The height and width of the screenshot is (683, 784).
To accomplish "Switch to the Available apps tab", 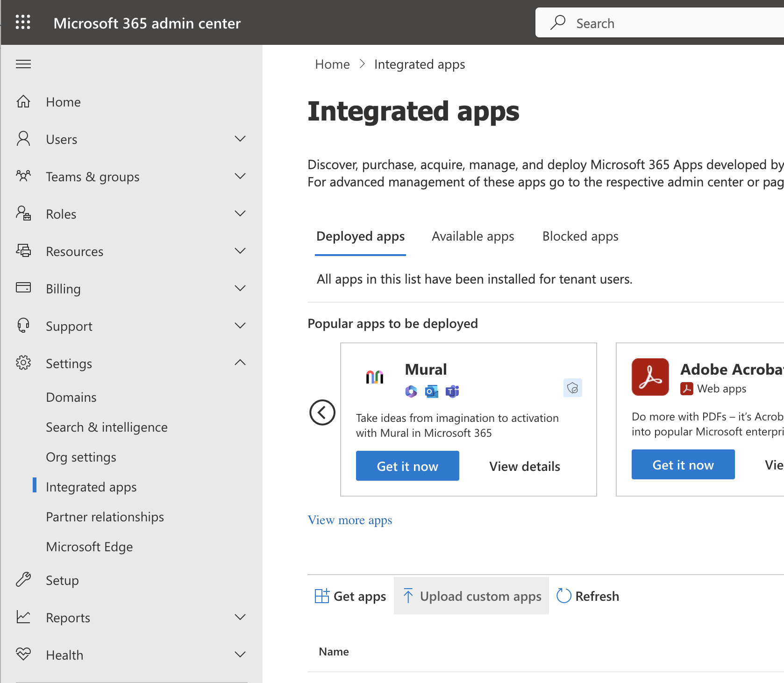I will 472,236.
